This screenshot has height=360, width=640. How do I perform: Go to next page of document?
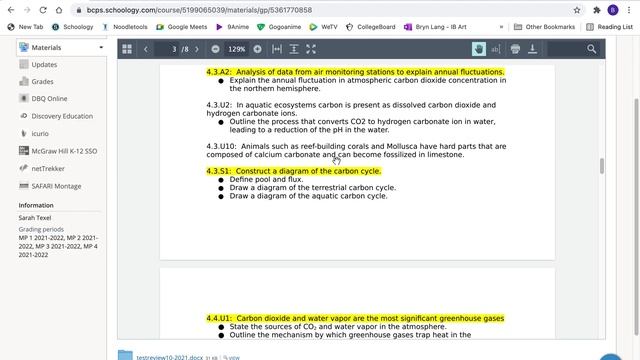coord(197,49)
